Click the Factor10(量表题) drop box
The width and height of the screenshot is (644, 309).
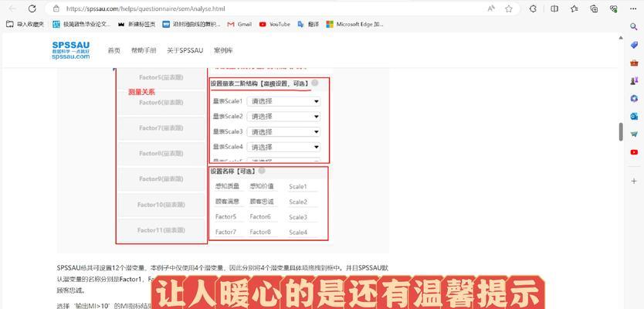coord(161,205)
